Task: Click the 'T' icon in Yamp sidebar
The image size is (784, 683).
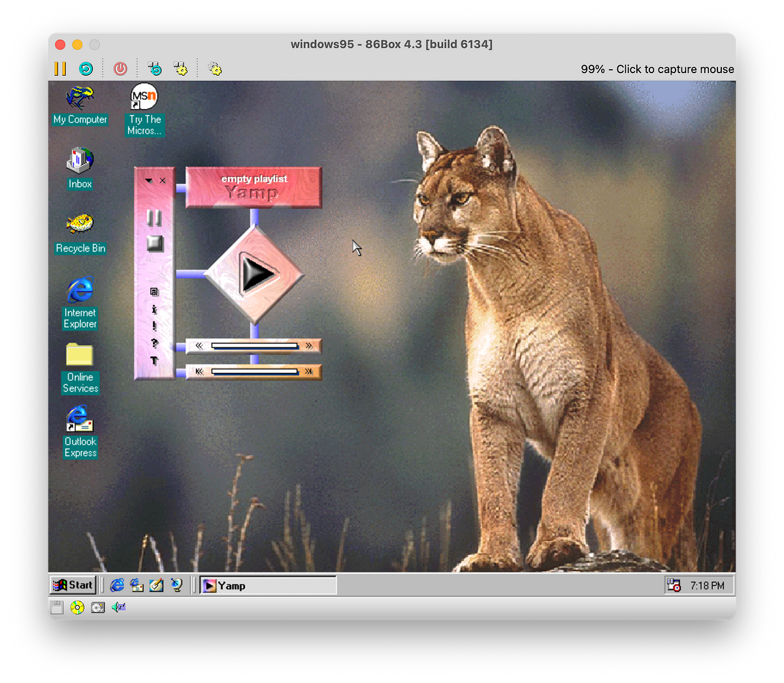Action: tap(155, 360)
